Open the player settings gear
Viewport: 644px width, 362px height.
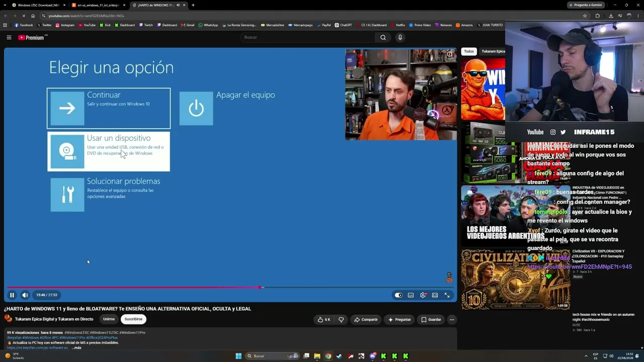pyautogui.click(x=423, y=295)
